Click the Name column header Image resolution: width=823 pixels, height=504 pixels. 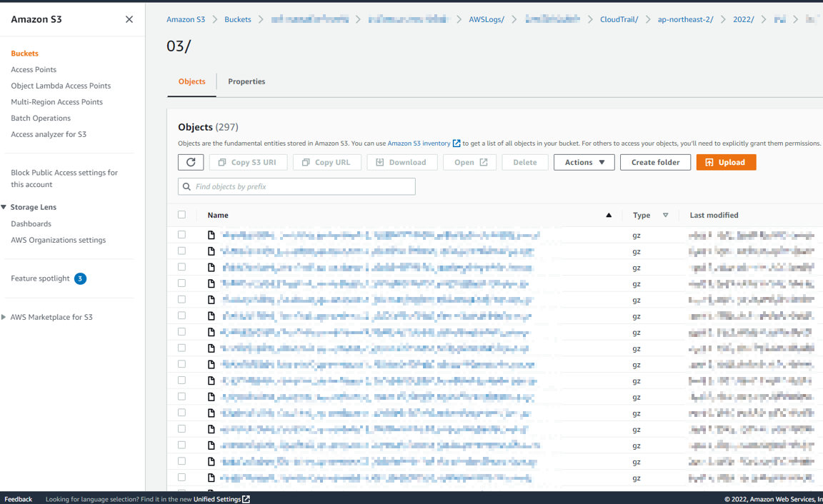click(x=218, y=215)
